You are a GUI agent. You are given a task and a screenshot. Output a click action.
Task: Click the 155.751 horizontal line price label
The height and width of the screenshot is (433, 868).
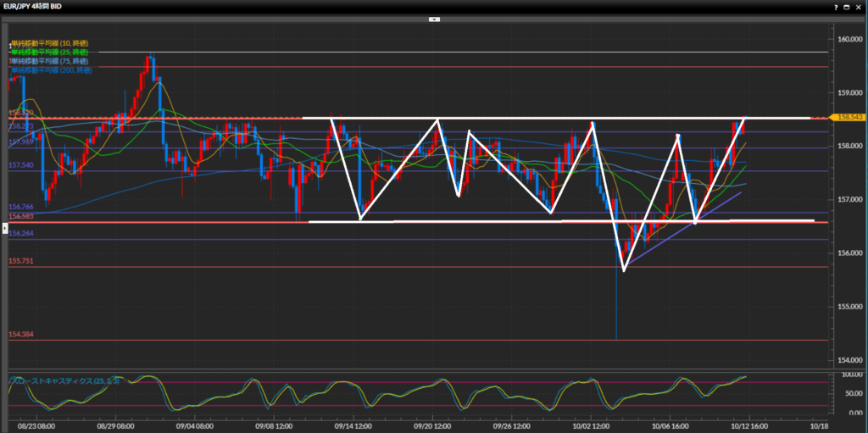(20, 261)
